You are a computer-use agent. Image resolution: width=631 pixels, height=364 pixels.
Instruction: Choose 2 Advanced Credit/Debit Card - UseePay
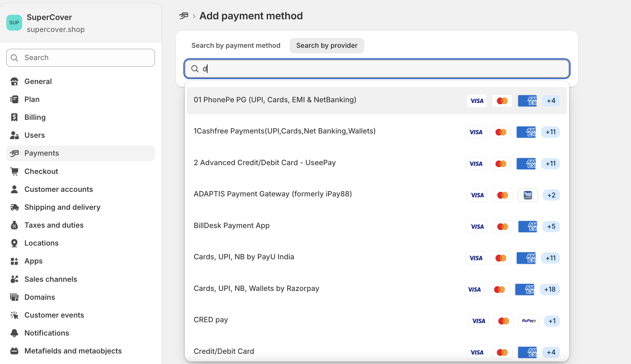point(377,163)
